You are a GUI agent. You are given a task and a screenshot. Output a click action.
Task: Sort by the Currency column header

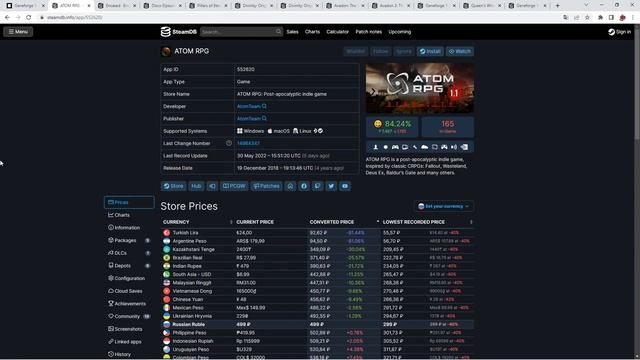(x=197, y=222)
